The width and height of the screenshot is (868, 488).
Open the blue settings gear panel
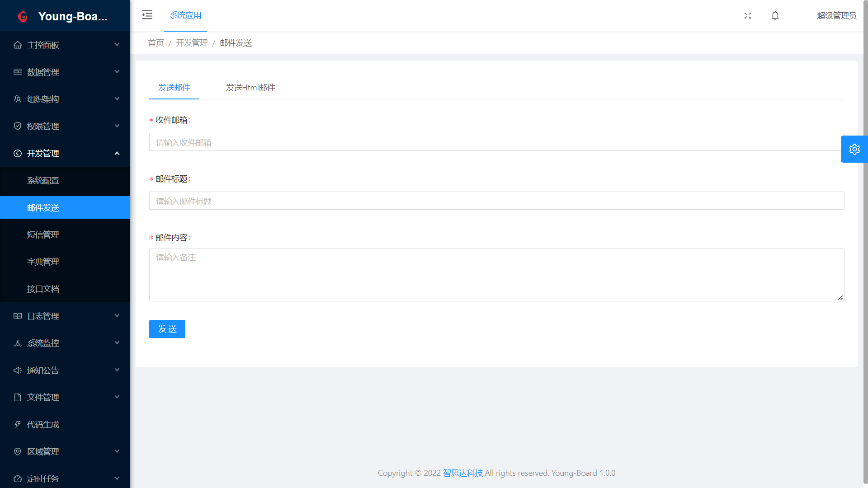tap(854, 149)
